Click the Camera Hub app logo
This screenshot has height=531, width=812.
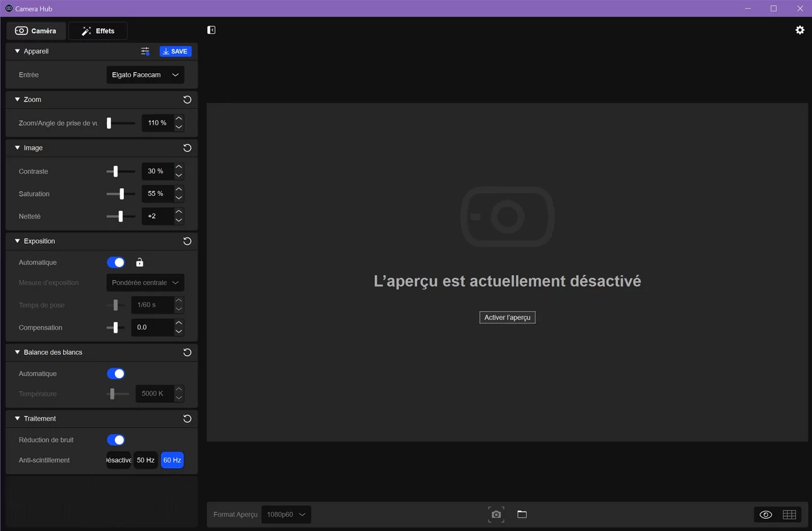(x=9, y=8)
